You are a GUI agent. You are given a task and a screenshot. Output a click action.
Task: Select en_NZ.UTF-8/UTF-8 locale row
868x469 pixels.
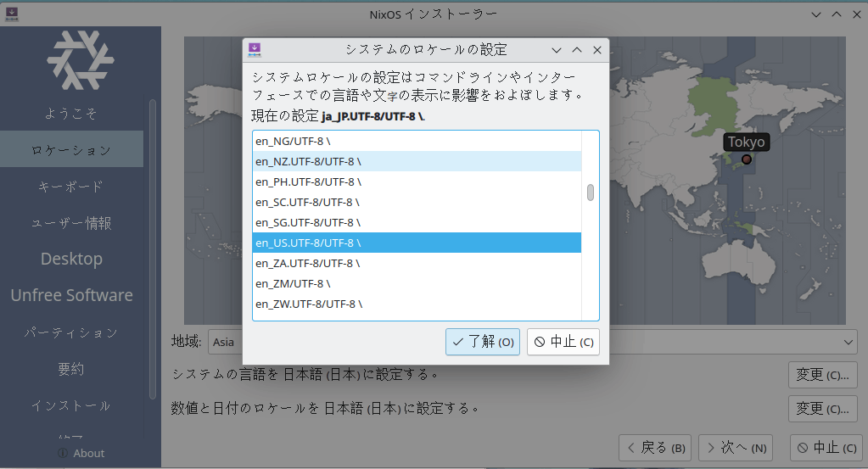[417, 161]
